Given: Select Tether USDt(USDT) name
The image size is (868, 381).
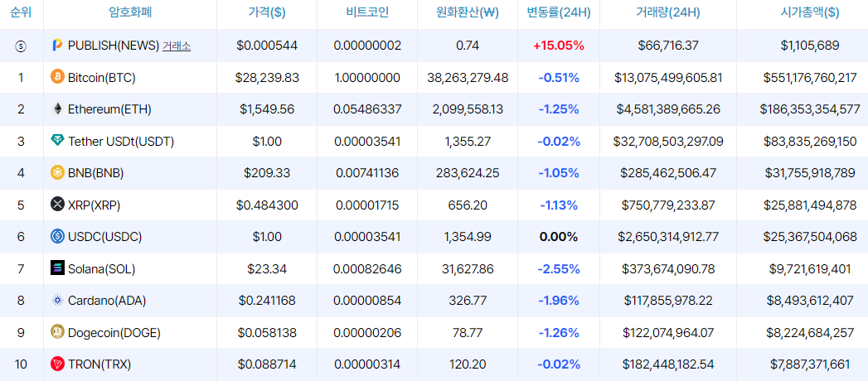Looking at the screenshot, I should (121, 142).
